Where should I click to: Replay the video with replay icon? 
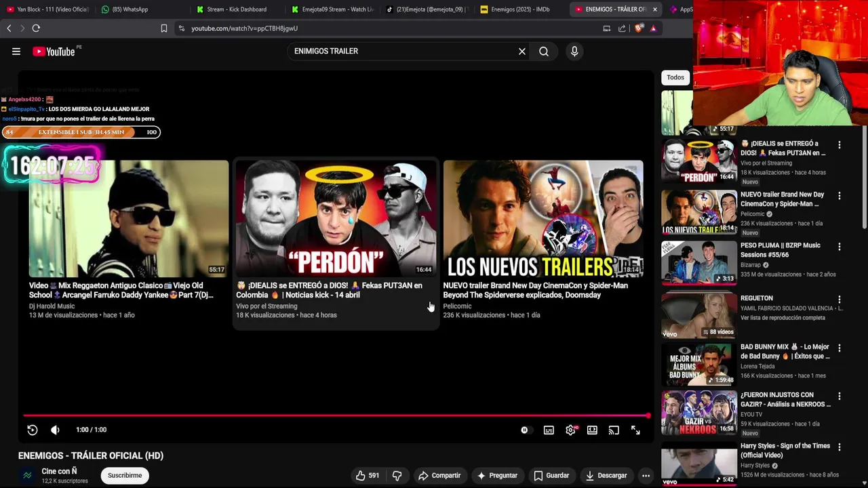point(32,430)
